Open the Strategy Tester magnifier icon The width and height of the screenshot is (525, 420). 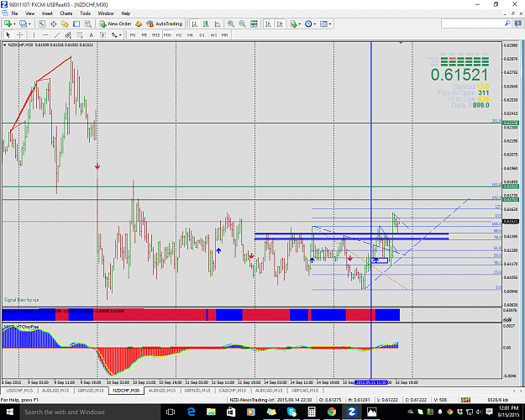[x=87, y=24]
